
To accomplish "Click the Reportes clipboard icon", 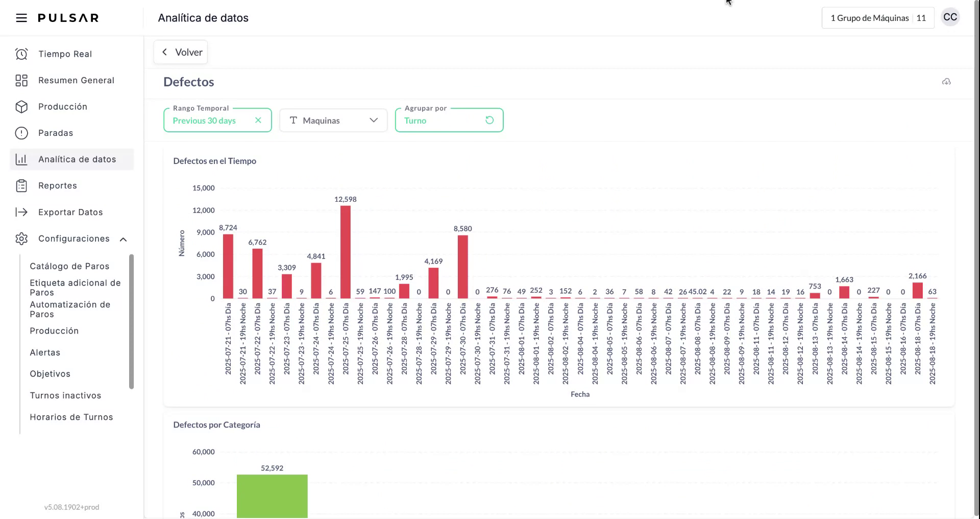I will click(x=21, y=185).
